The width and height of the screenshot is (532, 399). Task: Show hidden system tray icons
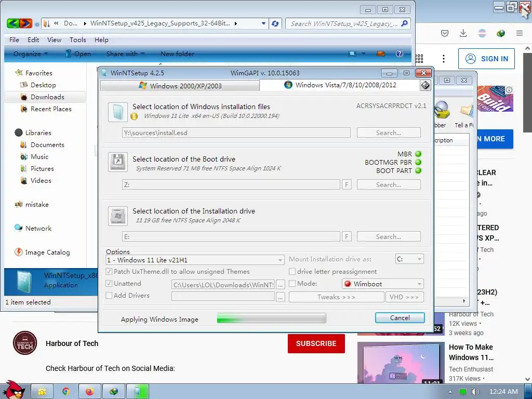(450, 392)
